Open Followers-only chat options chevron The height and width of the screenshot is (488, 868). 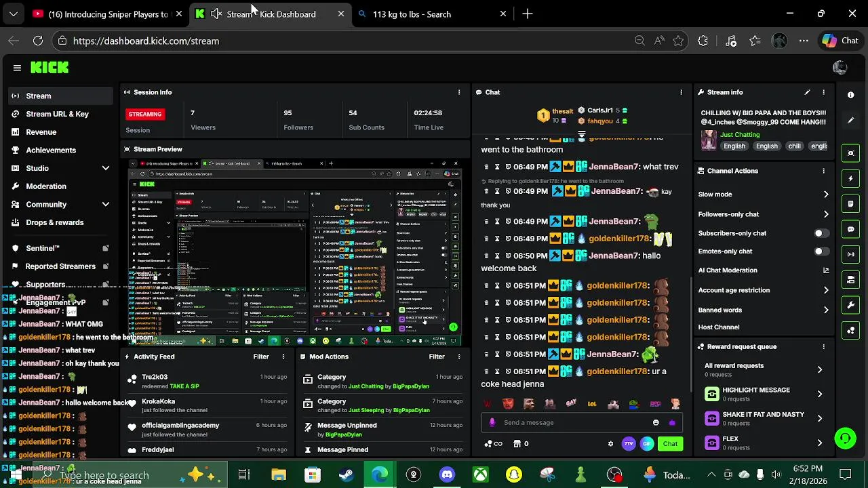tap(826, 214)
